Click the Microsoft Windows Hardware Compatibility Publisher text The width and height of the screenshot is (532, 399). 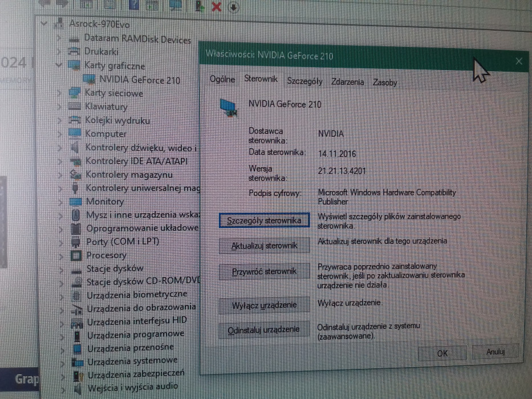(387, 197)
